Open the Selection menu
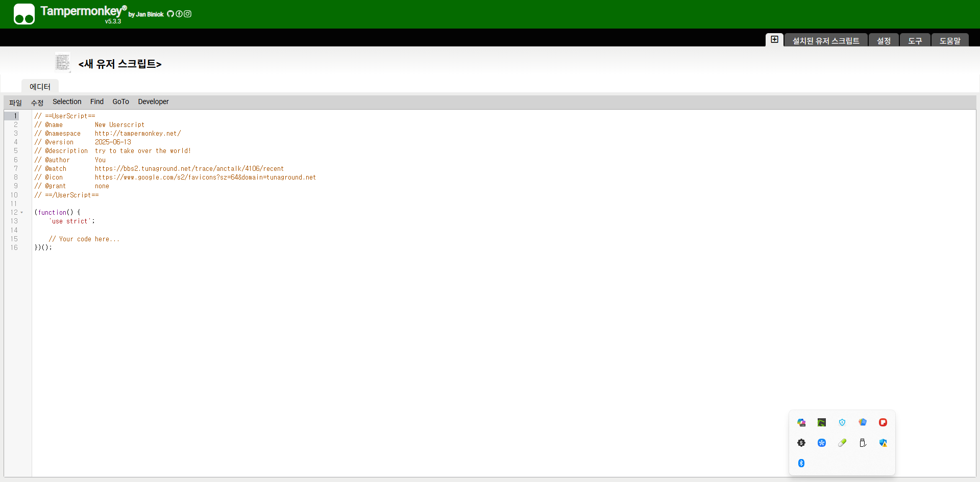The height and width of the screenshot is (482, 980). point(67,102)
